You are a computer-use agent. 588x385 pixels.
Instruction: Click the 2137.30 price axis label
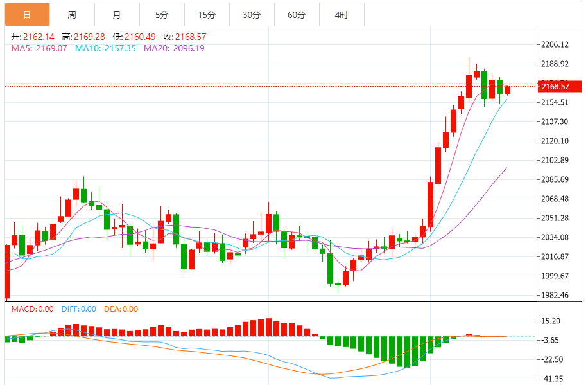[555, 121]
